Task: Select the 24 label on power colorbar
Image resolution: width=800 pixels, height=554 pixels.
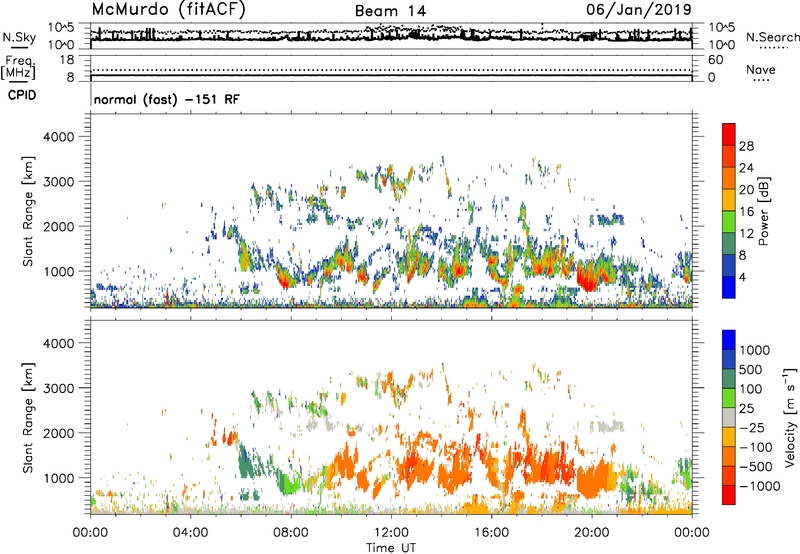Action: pyautogui.click(x=746, y=168)
